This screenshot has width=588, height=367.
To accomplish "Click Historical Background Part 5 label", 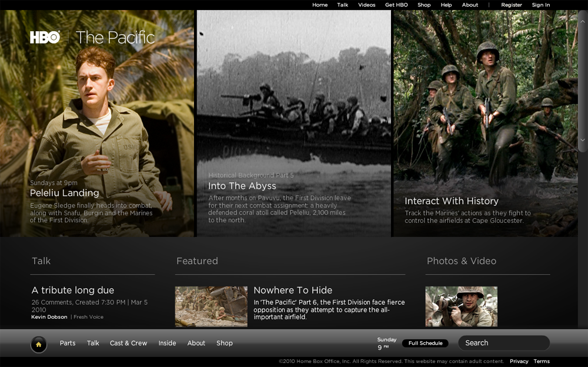I will (251, 175).
